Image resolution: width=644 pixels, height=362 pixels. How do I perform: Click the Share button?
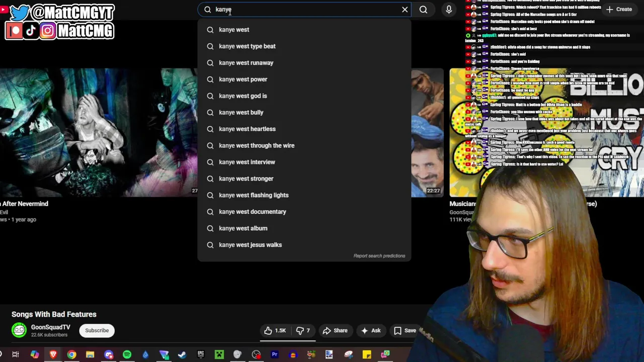tap(335, 330)
